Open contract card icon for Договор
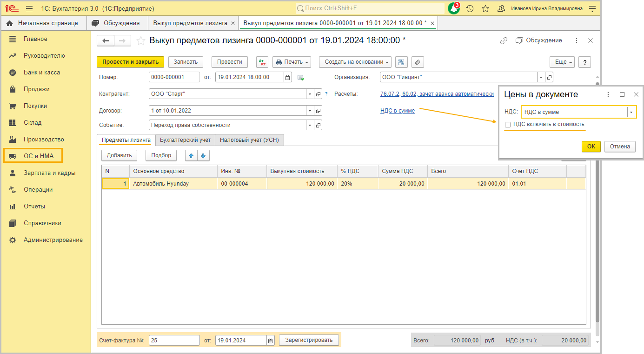This screenshot has width=644, height=354. point(318,111)
